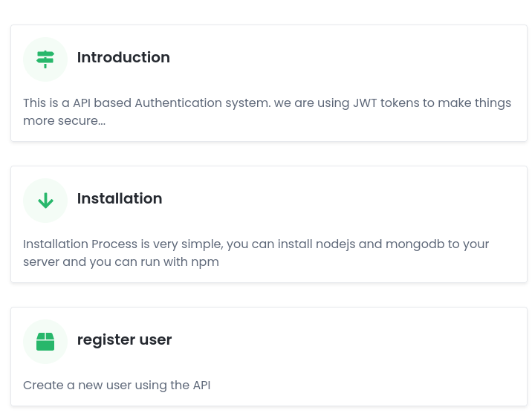Click "API" at end of register user description

(x=201, y=386)
